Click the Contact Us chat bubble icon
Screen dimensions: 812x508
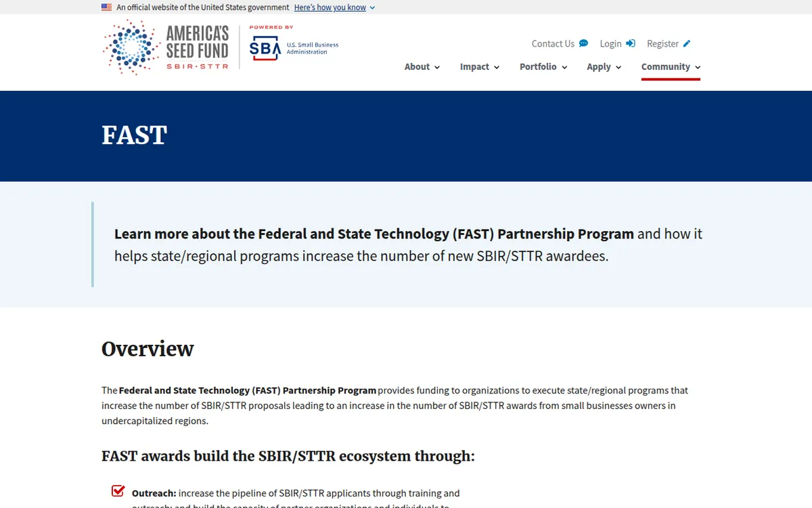pyautogui.click(x=584, y=43)
